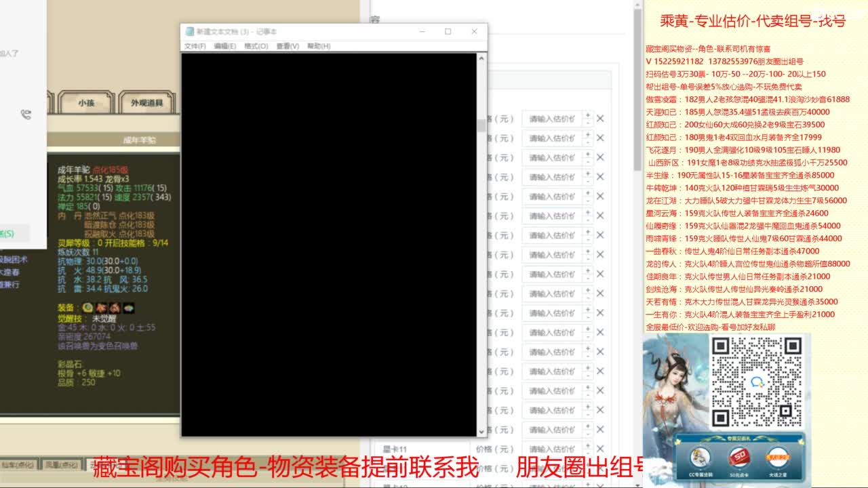Click the 天涯知己：185男人 listing line
The height and width of the screenshot is (488, 868).
(x=738, y=112)
